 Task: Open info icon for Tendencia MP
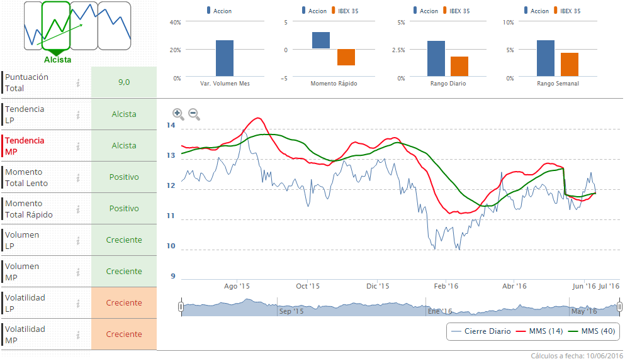[78, 146]
